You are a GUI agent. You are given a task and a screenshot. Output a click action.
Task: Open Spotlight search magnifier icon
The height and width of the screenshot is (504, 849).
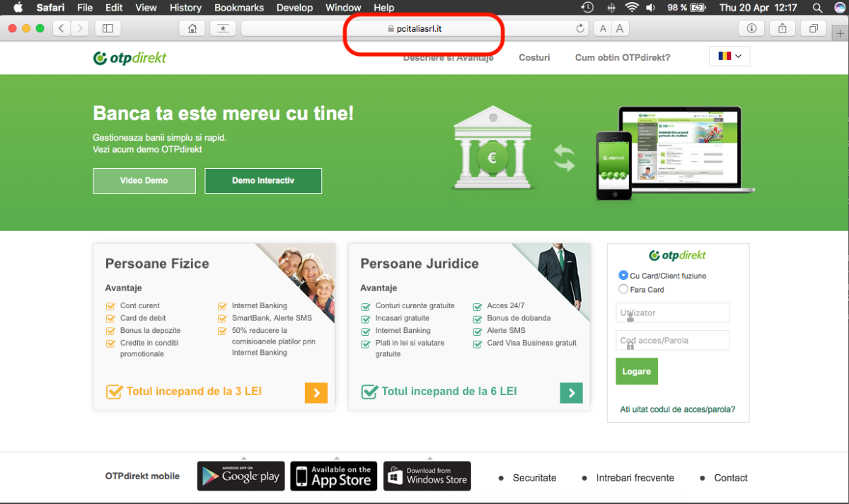coord(818,8)
